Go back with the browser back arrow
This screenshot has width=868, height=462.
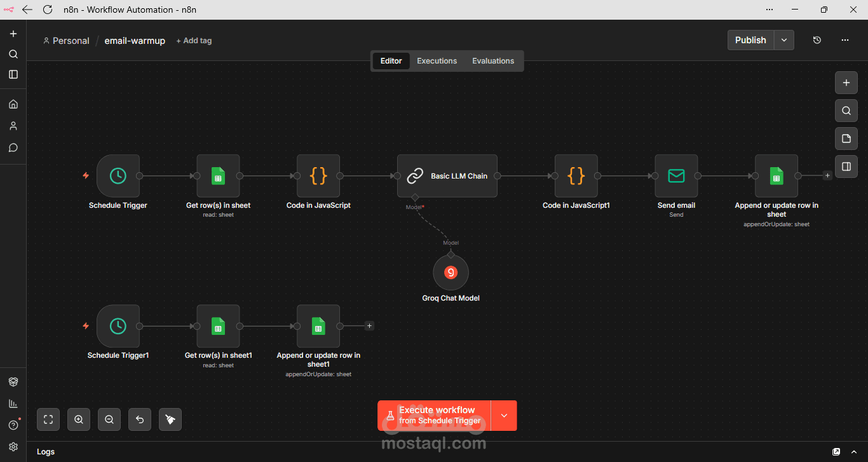(27, 10)
